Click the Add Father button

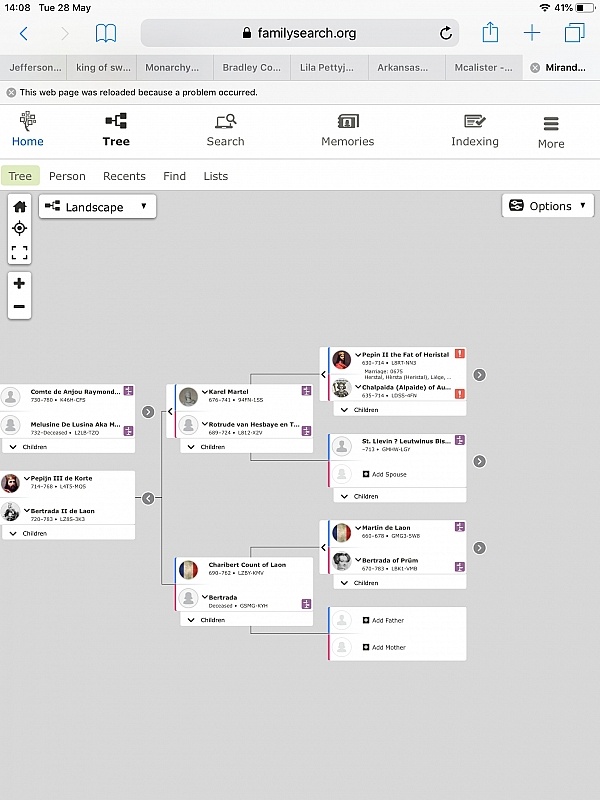click(390, 620)
